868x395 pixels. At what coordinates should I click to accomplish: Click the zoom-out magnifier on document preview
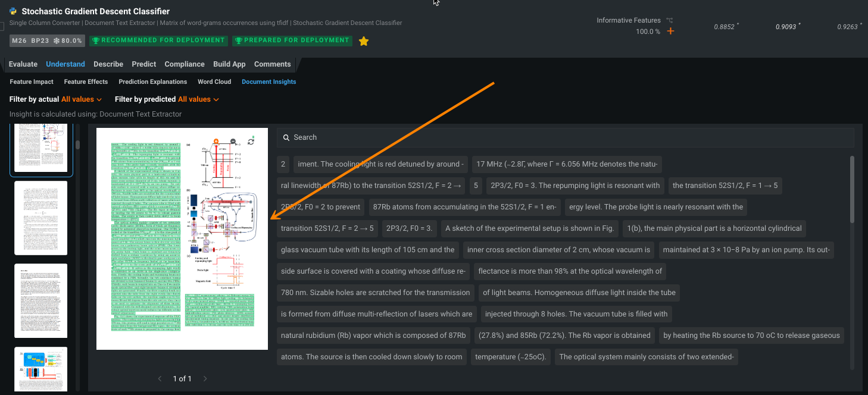pos(233,141)
